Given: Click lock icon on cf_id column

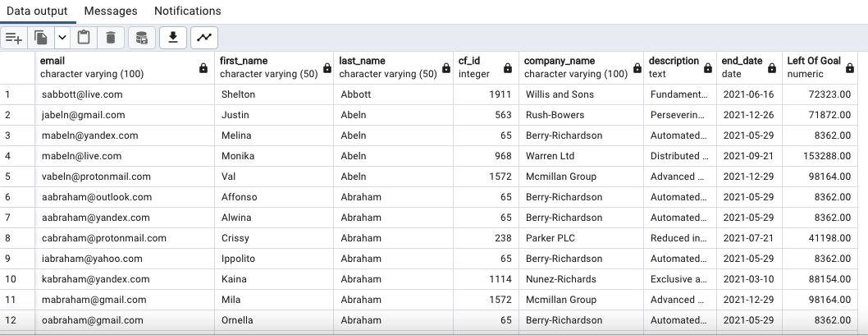Looking at the screenshot, I should [508, 68].
